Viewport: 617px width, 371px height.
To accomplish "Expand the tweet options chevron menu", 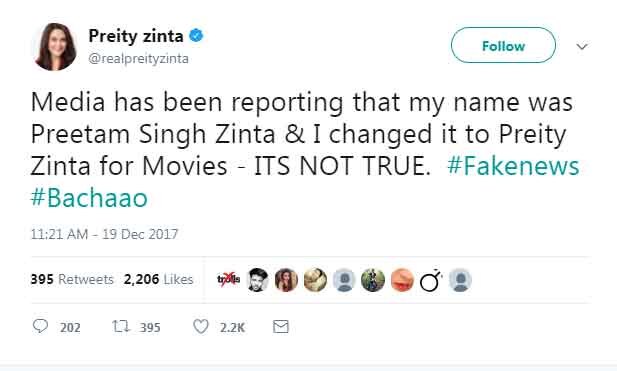I will (582, 46).
